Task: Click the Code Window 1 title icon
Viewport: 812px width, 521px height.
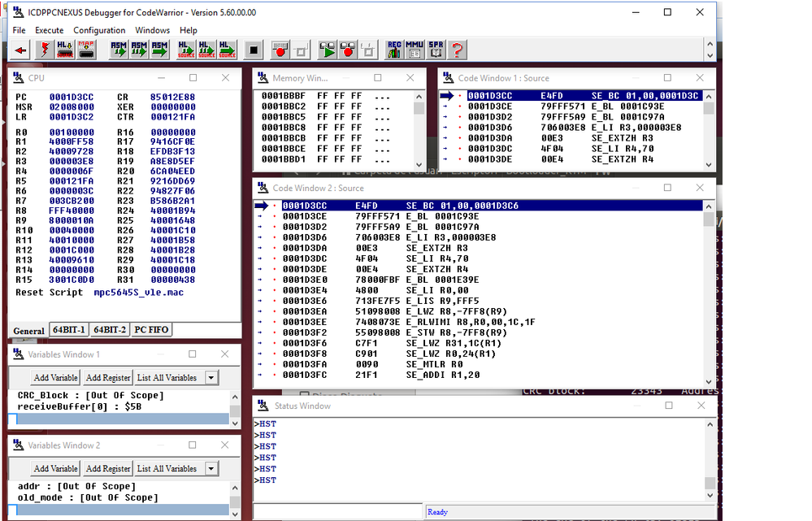Action: 449,78
